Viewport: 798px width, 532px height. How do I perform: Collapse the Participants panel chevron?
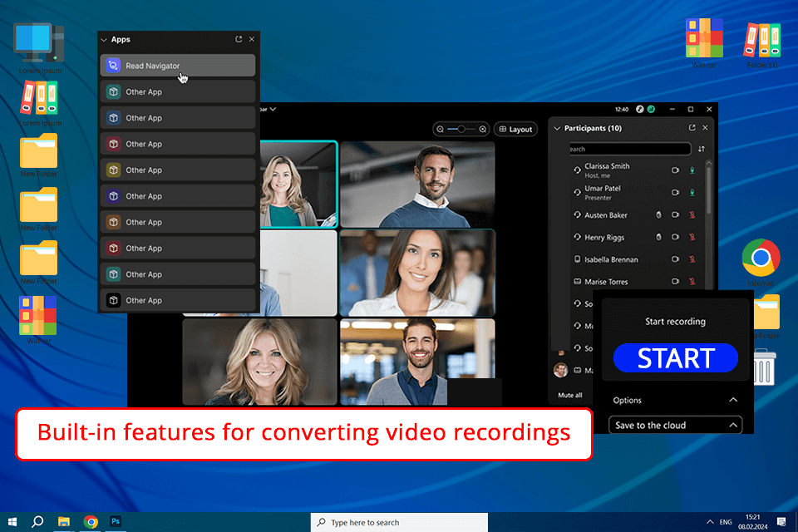coord(557,128)
